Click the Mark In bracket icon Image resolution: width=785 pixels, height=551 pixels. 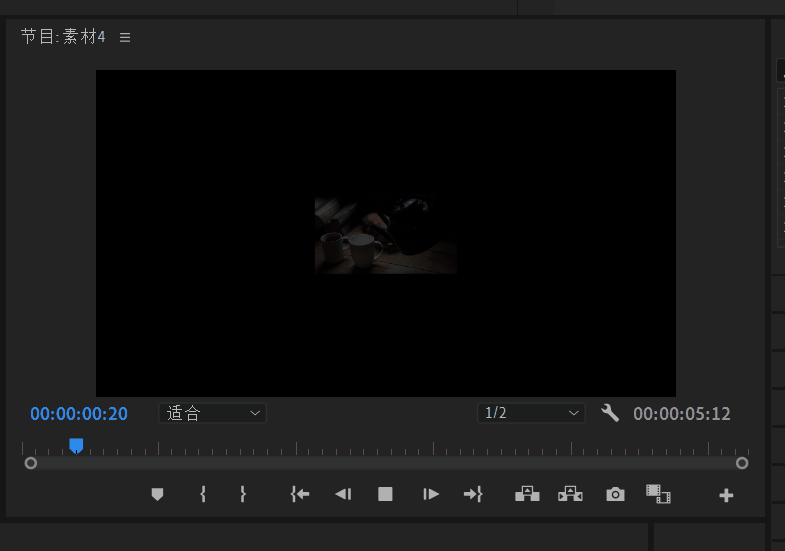(x=203, y=494)
